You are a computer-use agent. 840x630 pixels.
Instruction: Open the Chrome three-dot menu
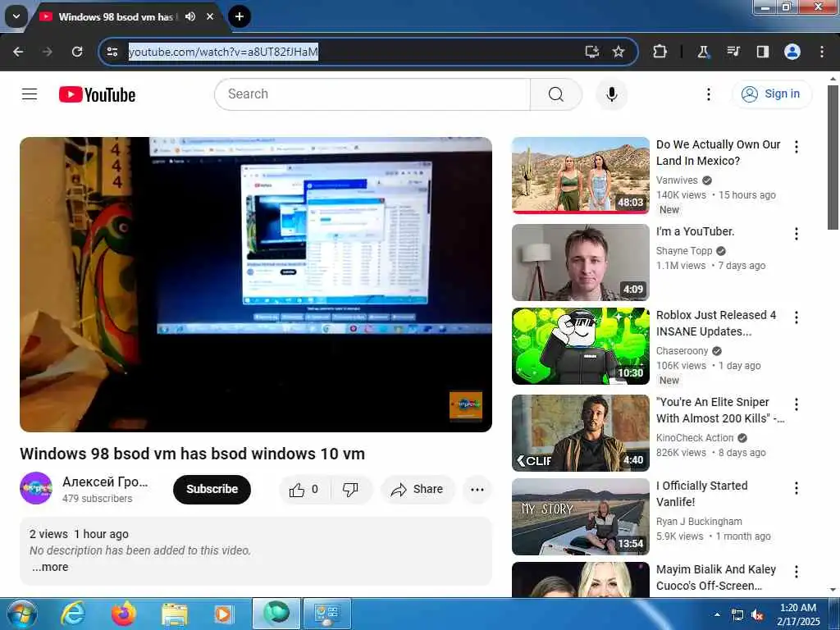(x=822, y=52)
